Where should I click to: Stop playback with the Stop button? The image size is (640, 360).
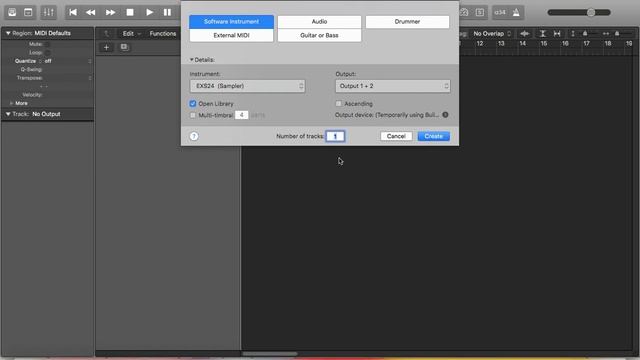coord(130,12)
